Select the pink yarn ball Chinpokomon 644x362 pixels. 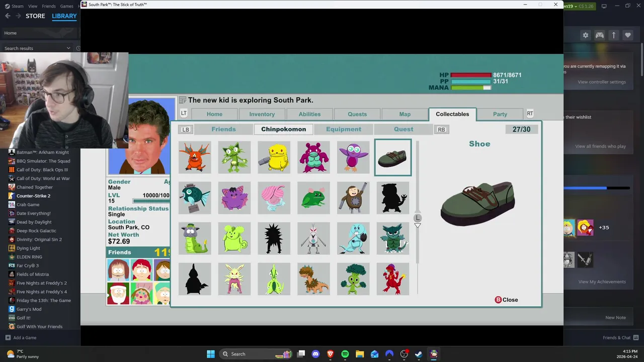pos(274,198)
